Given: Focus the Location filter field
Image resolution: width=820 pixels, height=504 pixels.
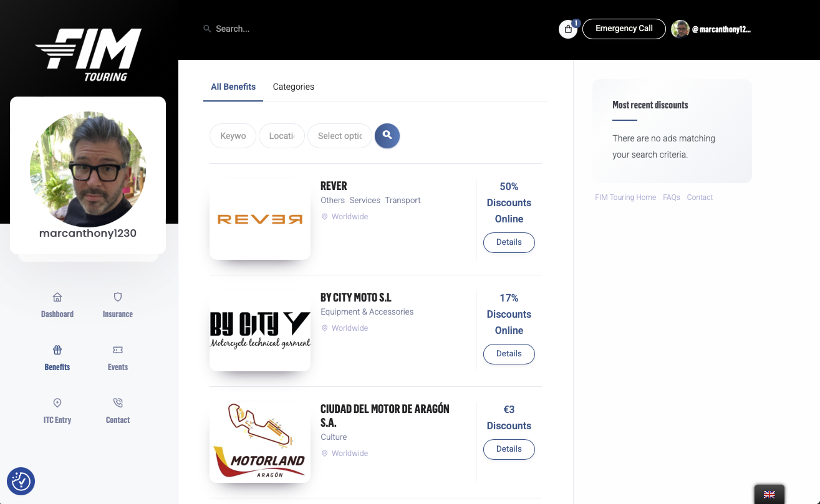Looking at the screenshot, I should coord(282,136).
